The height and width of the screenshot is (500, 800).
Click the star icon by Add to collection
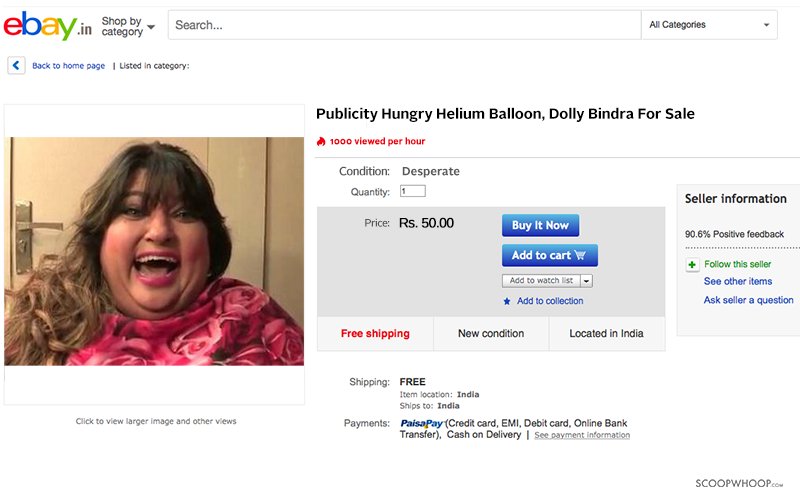pos(507,302)
